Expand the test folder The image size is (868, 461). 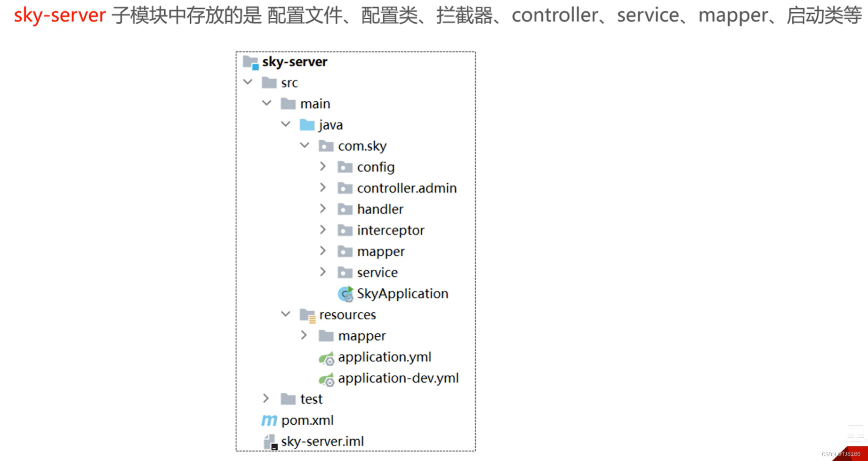pos(266,398)
